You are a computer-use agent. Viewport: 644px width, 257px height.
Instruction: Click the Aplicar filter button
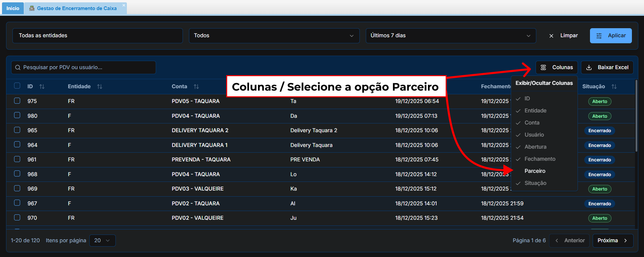tap(610, 36)
